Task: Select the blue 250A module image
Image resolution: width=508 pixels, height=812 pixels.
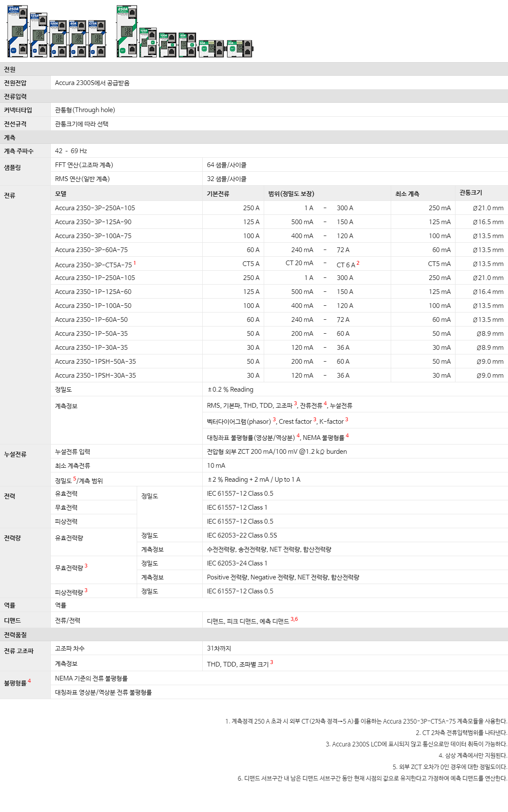Action: click(17, 31)
